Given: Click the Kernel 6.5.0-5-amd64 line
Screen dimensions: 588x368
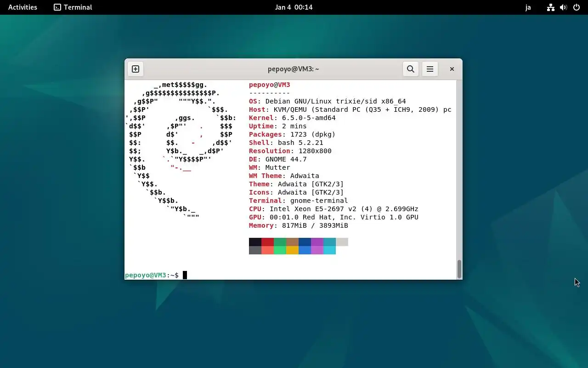Looking at the screenshot, I should point(292,118).
